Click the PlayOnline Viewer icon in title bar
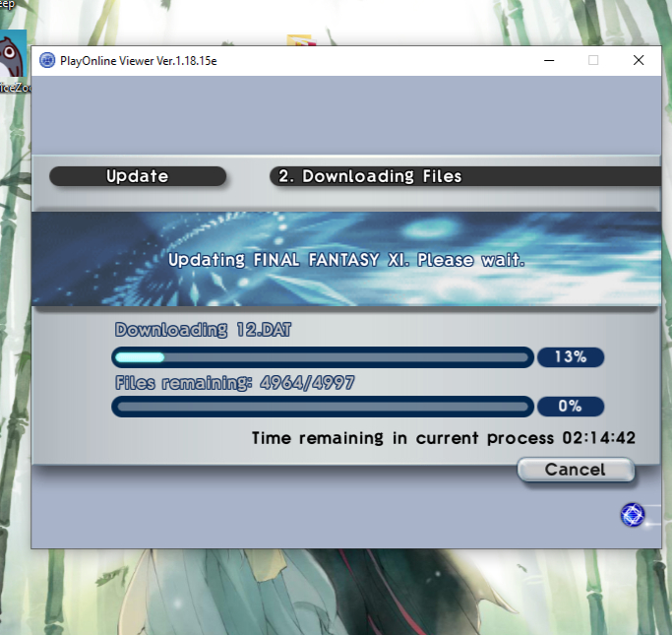672x635 pixels. click(46, 60)
